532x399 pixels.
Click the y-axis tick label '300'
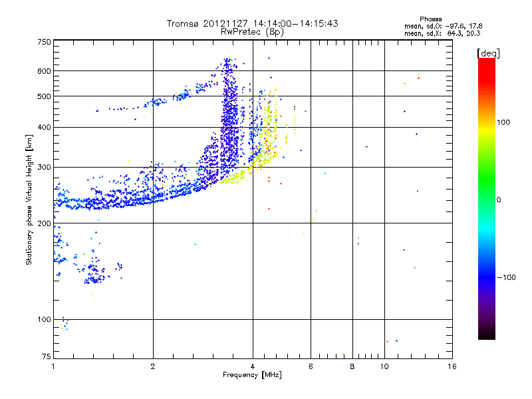click(44, 168)
